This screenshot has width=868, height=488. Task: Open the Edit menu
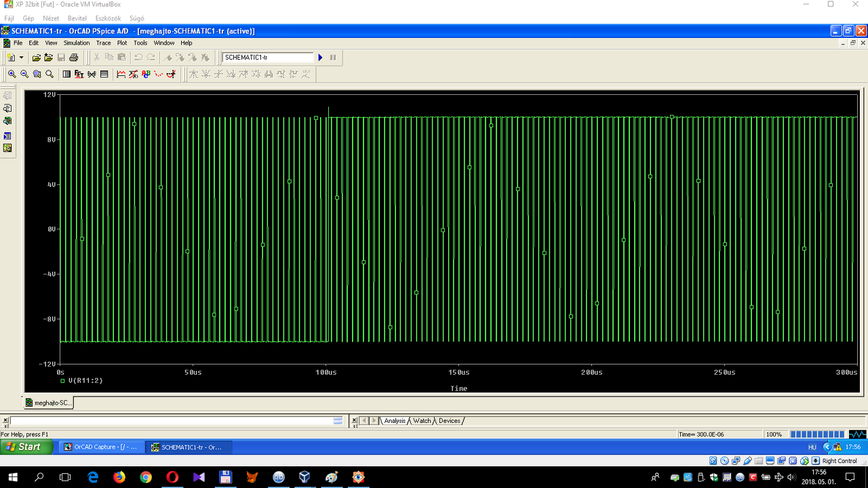pos(33,43)
